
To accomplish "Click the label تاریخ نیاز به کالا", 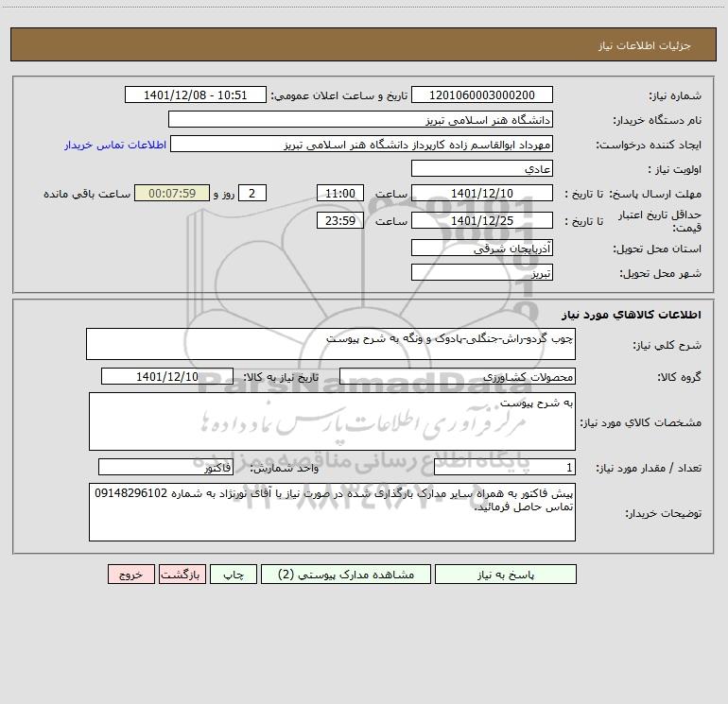I will pos(281,377).
